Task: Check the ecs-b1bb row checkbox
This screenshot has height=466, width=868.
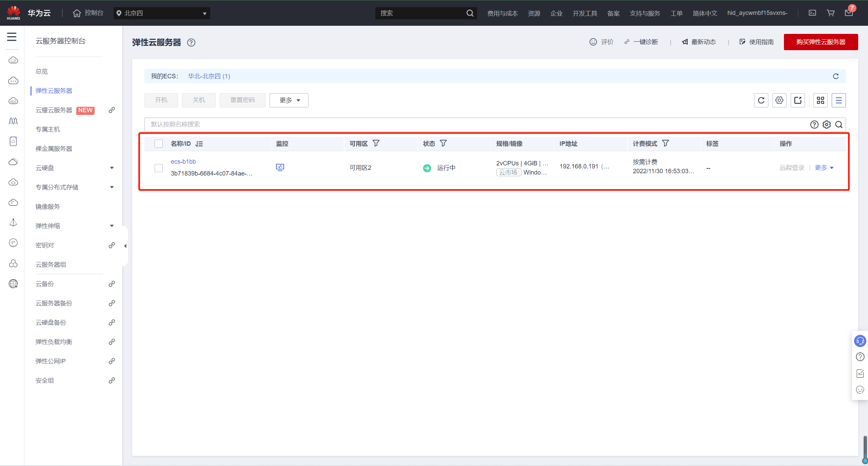Action: [x=159, y=168]
